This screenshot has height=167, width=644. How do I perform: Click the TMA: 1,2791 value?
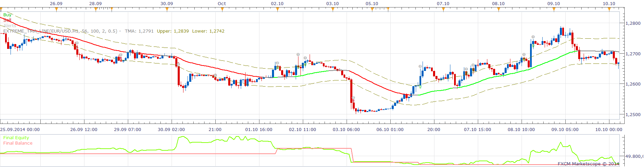[x=139, y=31]
